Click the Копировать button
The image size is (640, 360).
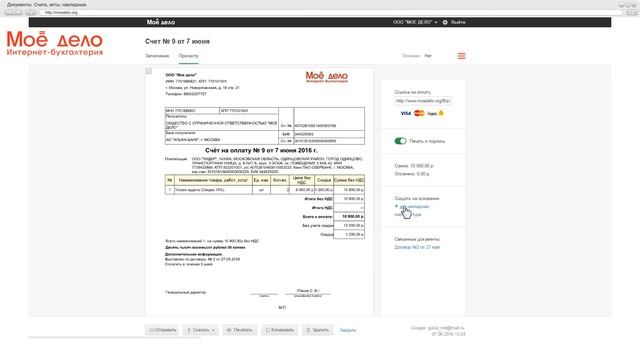280,330
